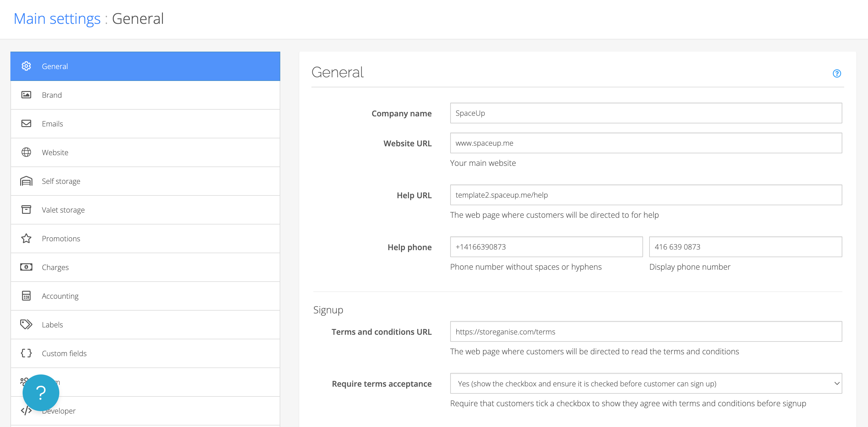Click the Main settings breadcrumb link
The width and height of the screenshot is (868, 427).
point(57,19)
